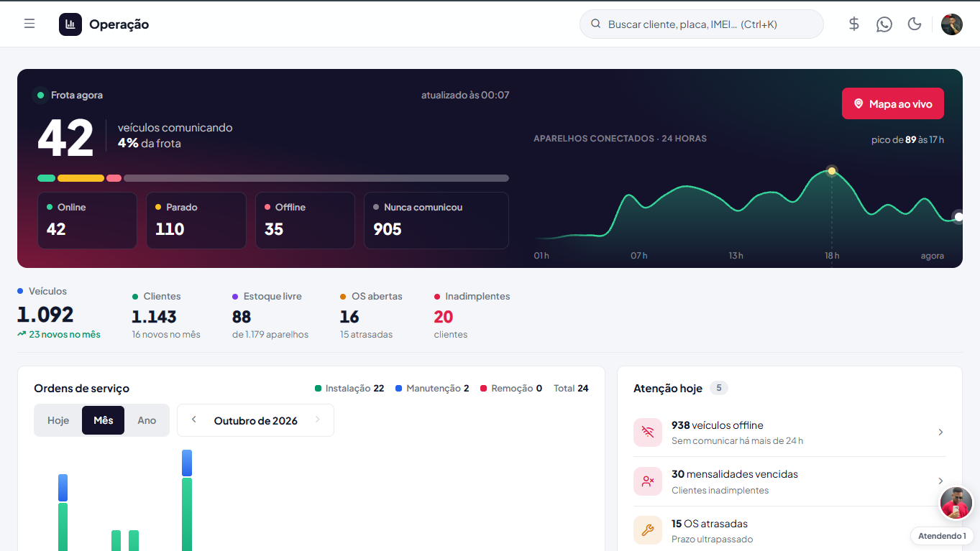Go to previous month arrow
Image resolution: width=980 pixels, height=551 pixels.
(x=193, y=420)
